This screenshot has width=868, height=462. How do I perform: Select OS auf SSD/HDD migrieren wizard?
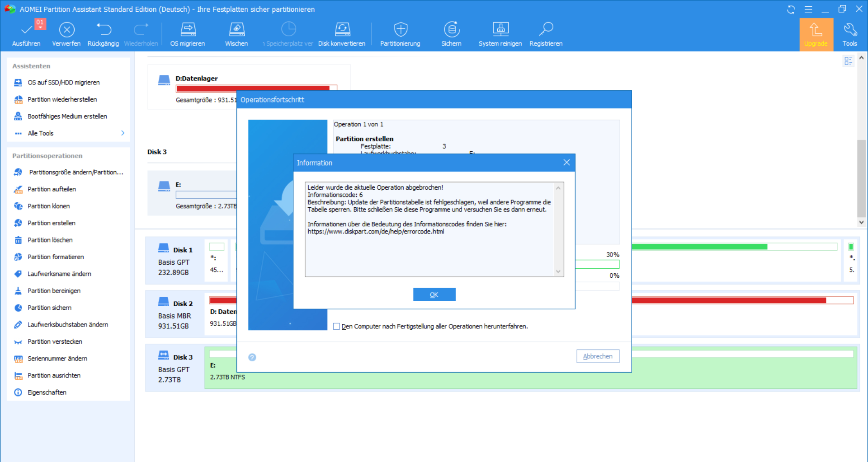[x=63, y=82]
